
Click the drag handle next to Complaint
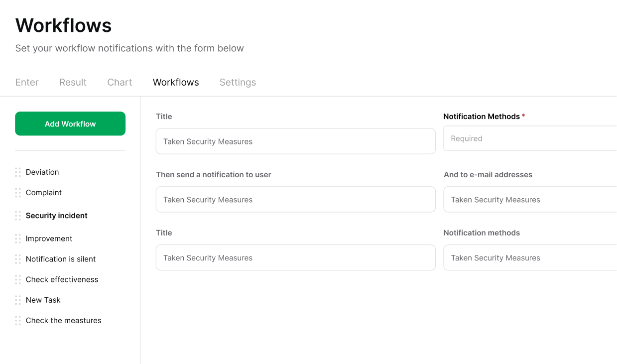point(18,192)
